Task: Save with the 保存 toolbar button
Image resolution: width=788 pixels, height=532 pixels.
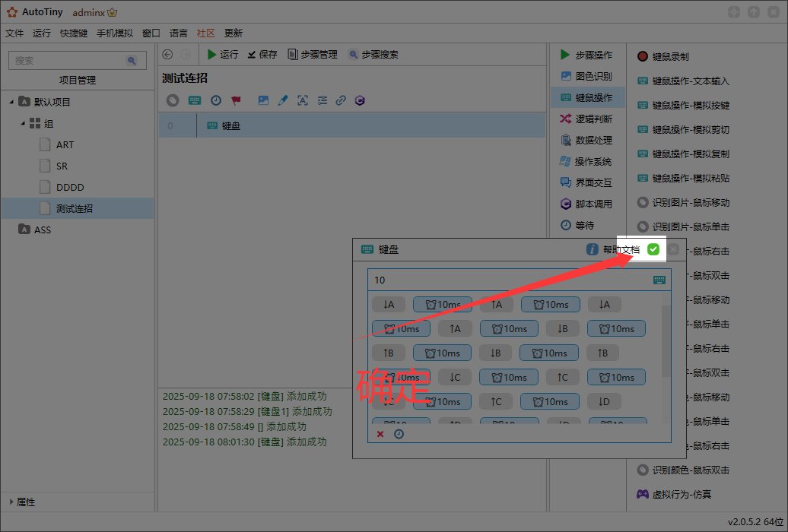Action: coord(262,54)
